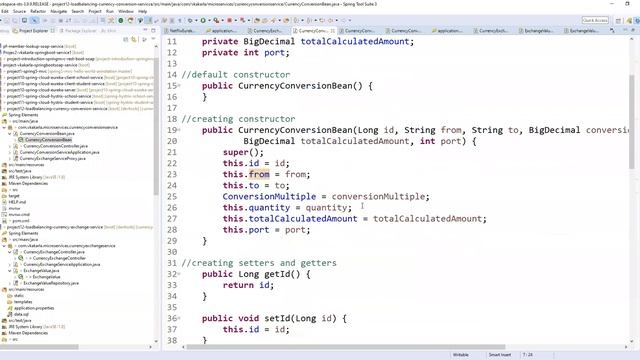Open the Run button dropdown arrow
The width and height of the screenshot is (640, 360).
coord(209,20)
